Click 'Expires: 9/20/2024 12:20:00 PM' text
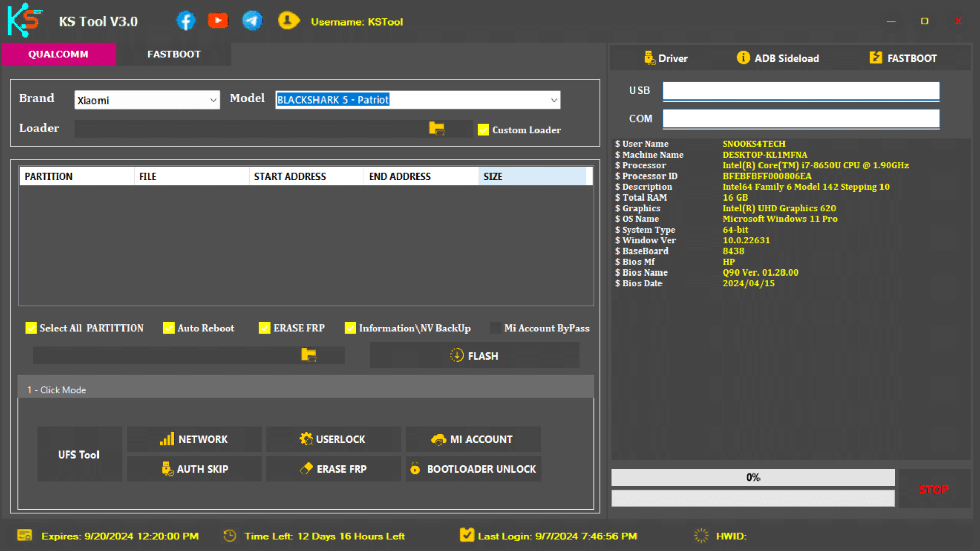 (x=120, y=536)
